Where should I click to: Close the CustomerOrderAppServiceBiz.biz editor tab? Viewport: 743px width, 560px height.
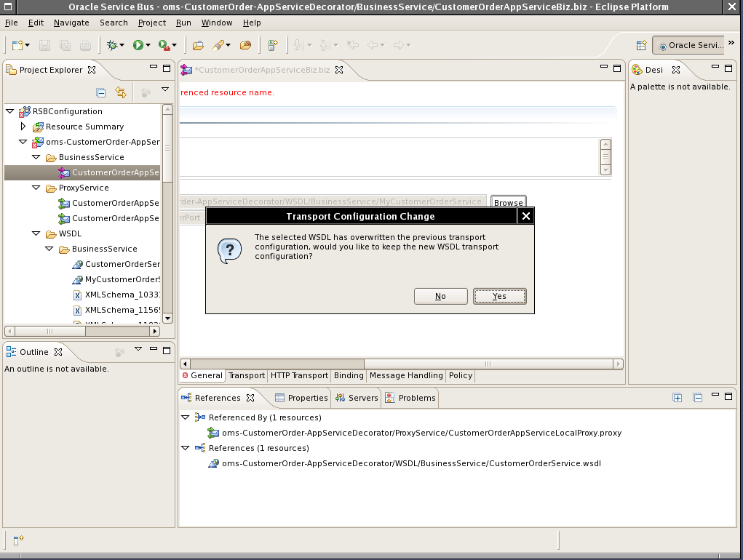point(339,70)
